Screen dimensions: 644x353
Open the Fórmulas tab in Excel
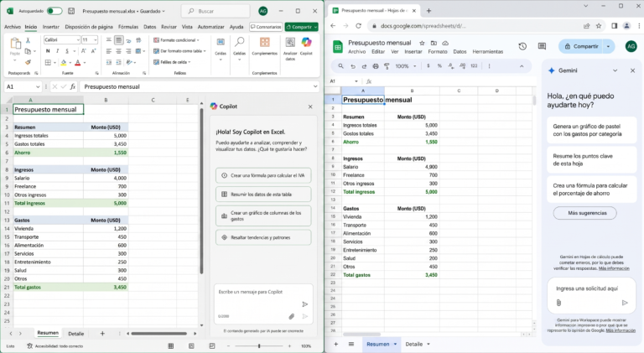pyautogui.click(x=128, y=27)
